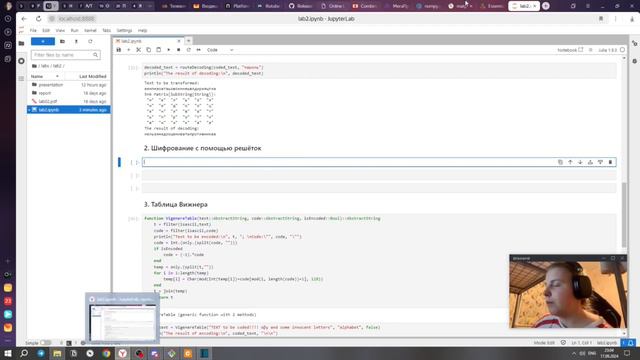The height and width of the screenshot is (360, 640).
Task: Open the presentation folder
Action: pos(51,85)
